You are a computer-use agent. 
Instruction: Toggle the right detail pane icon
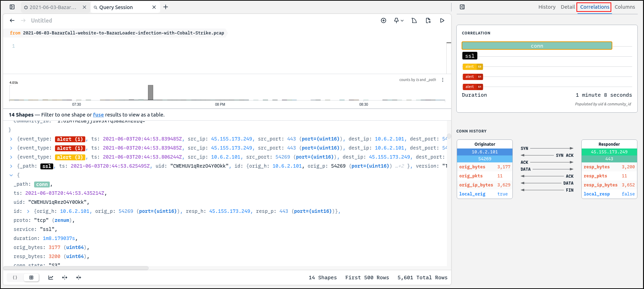[462, 7]
